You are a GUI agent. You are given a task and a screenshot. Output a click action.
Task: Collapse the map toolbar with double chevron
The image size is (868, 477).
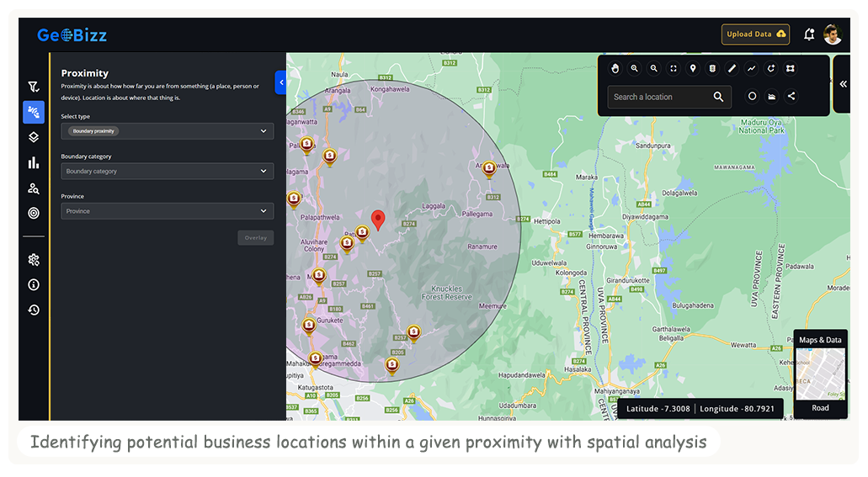pyautogui.click(x=843, y=84)
